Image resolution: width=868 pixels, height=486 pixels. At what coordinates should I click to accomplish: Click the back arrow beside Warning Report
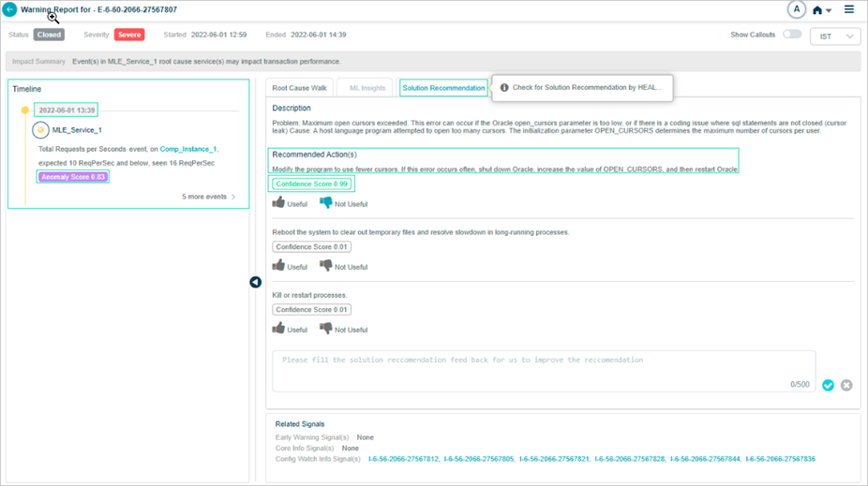tap(9, 9)
